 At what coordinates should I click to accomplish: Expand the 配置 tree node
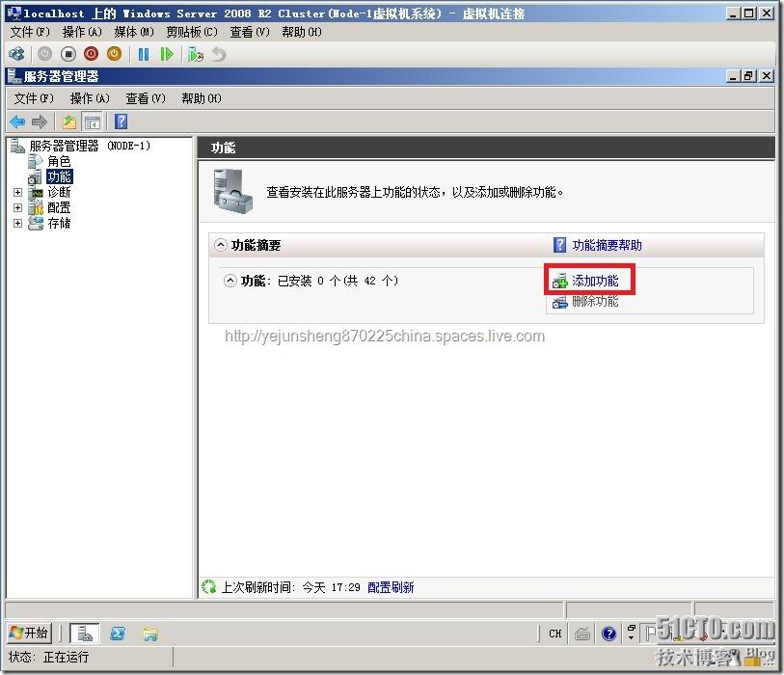18,208
